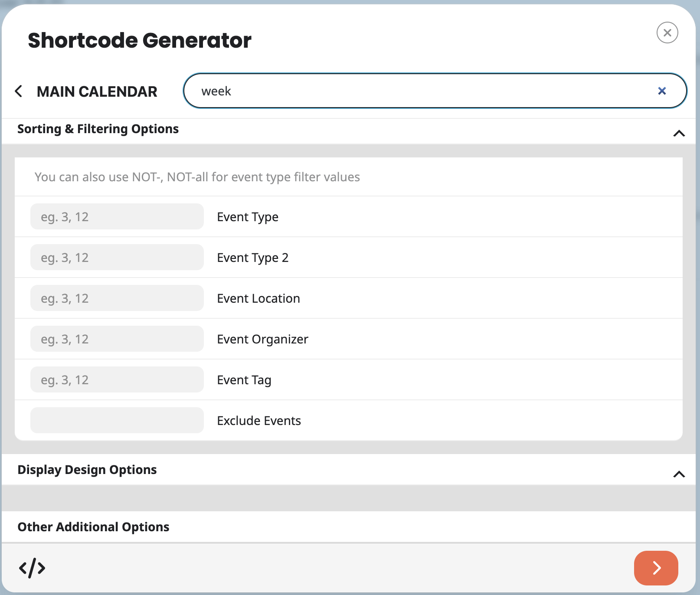Click the Event Organizer label
The image size is (700, 595).
point(262,339)
